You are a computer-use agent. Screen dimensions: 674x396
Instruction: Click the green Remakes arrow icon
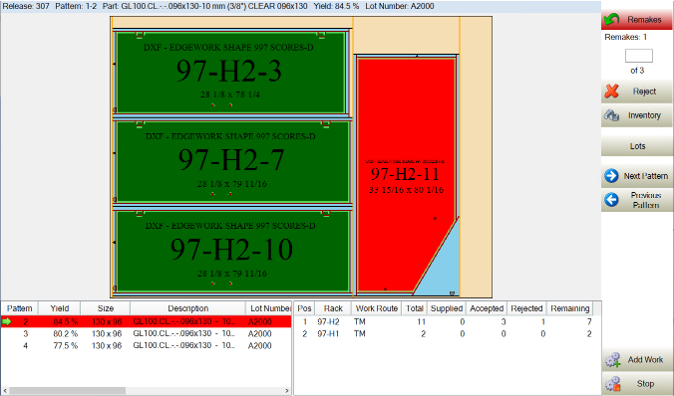(612, 19)
